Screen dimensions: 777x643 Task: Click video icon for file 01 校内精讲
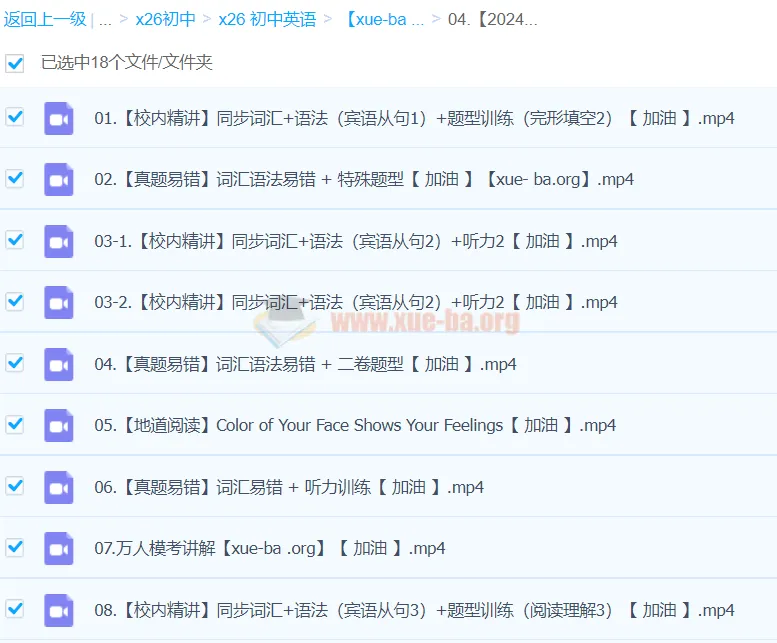[x=59, y=118]
